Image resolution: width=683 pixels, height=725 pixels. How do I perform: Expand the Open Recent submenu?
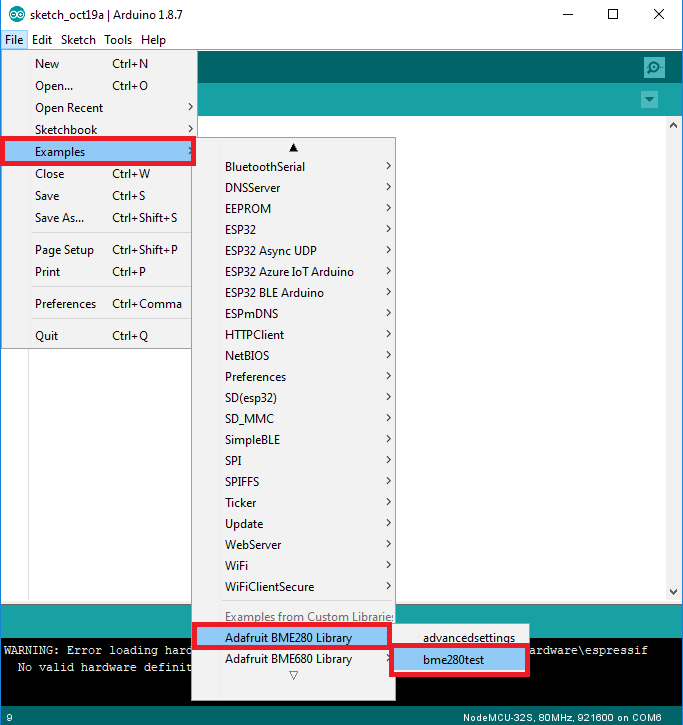pos(97,108)
